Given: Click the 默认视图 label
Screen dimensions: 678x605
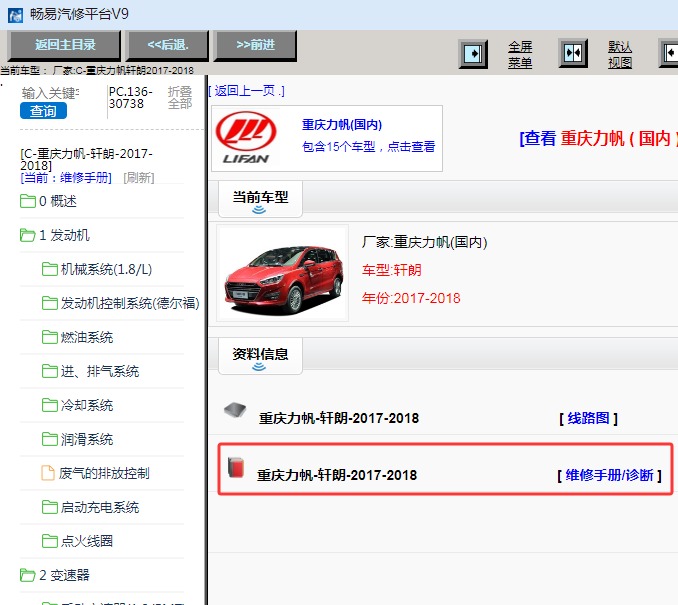Looking at the screenshot, I should pyautogui.click(x=620, y=54).
